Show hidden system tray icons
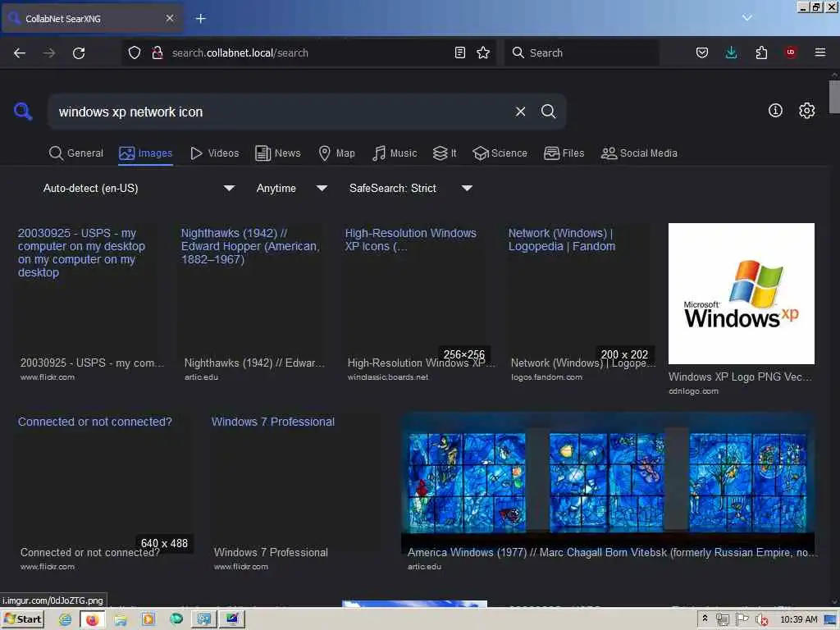 [705, 619]
